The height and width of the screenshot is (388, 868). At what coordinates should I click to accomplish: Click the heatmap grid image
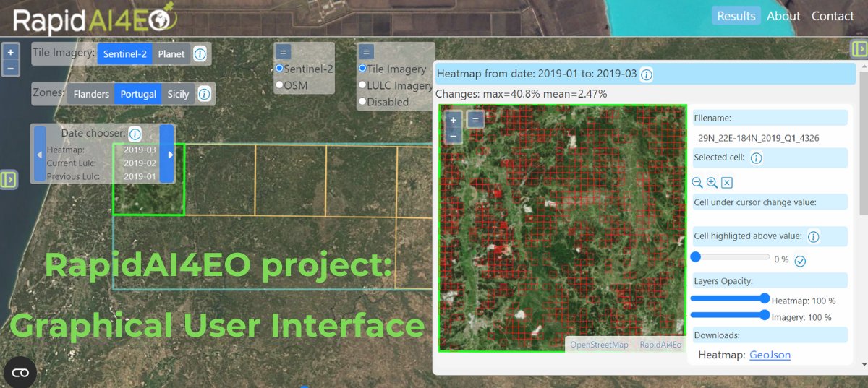[562, 228]
